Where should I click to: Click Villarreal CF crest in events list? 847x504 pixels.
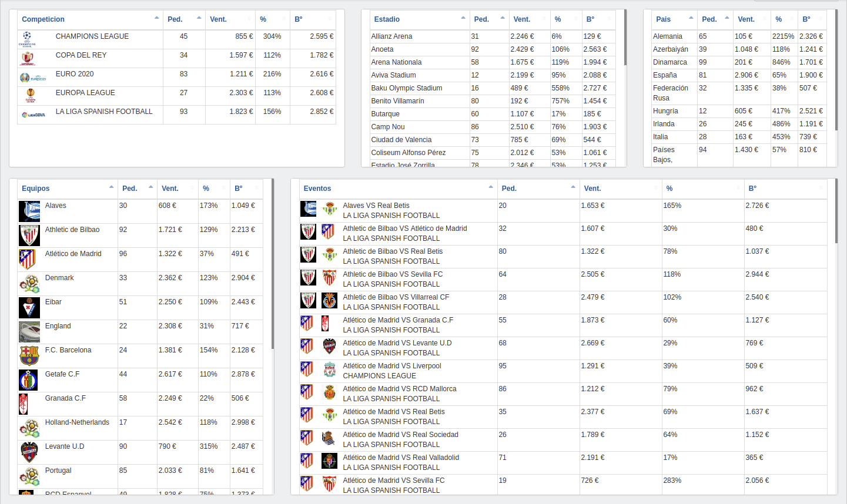pyautogui.click(x=329, y=300)
